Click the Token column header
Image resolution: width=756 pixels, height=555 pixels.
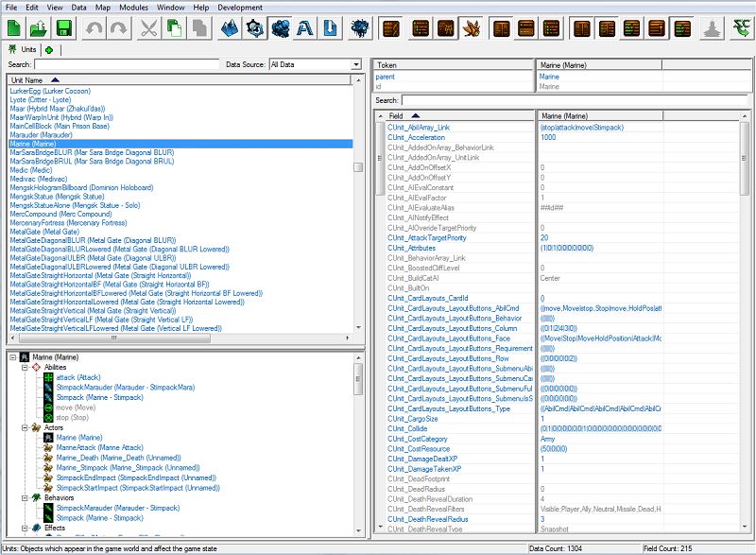pos(454,64)
